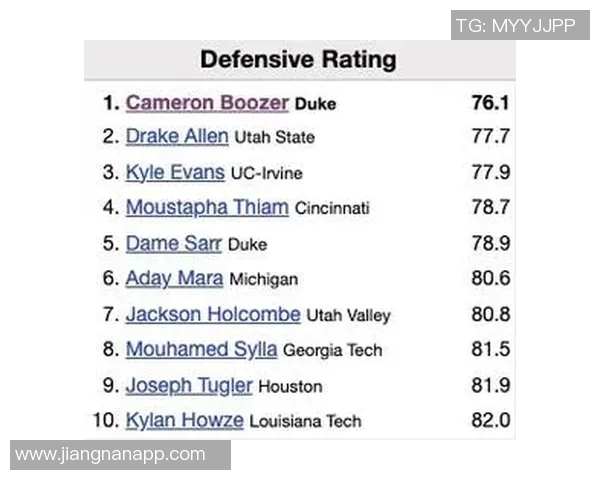Click the Cincinnati team label
This screenshot has height=480, width=600.
(332, 209)
